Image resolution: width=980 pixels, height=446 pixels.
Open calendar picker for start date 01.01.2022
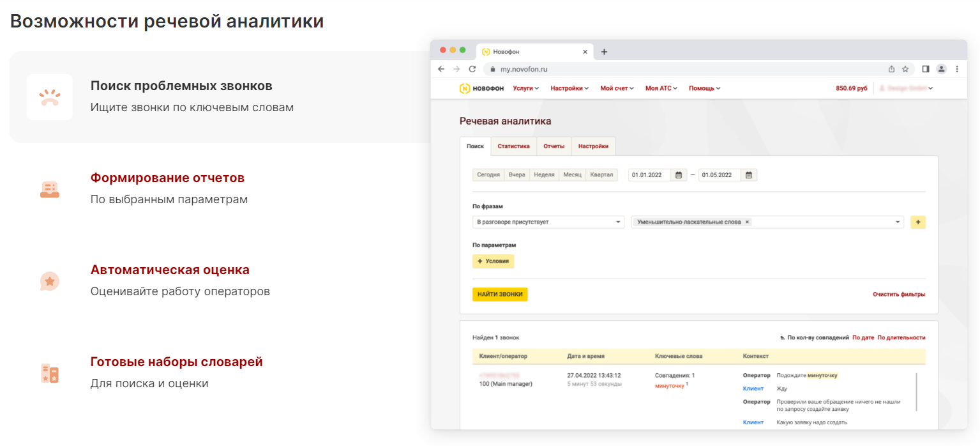[679, 175]
